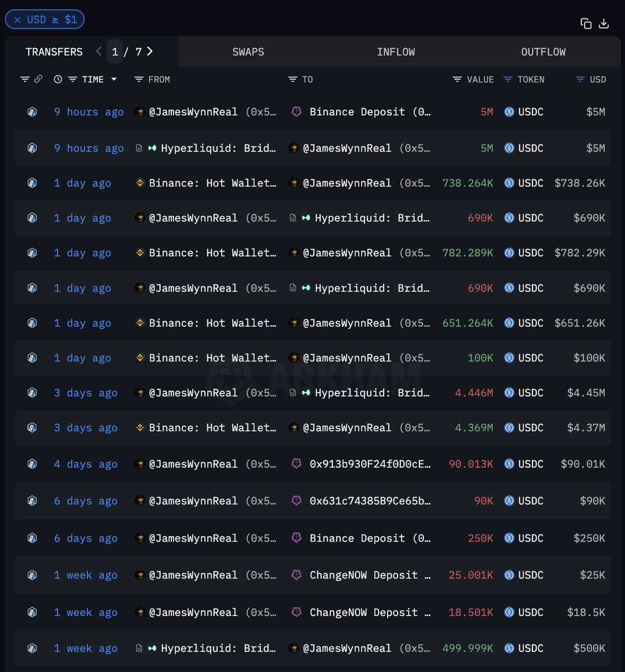625x672 pixels.
Task: Click contract document icon in $500K row
Action: (x=139, y=648)
